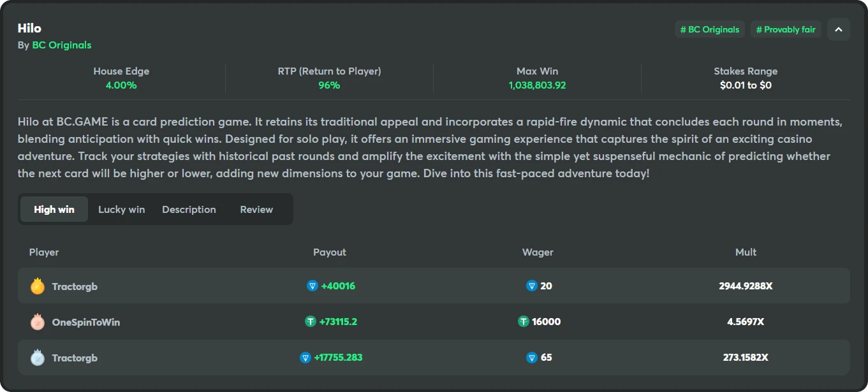Click the blue coin icon beside wager 20
This screenshot has width=868, height=392.
coord(531,286)
